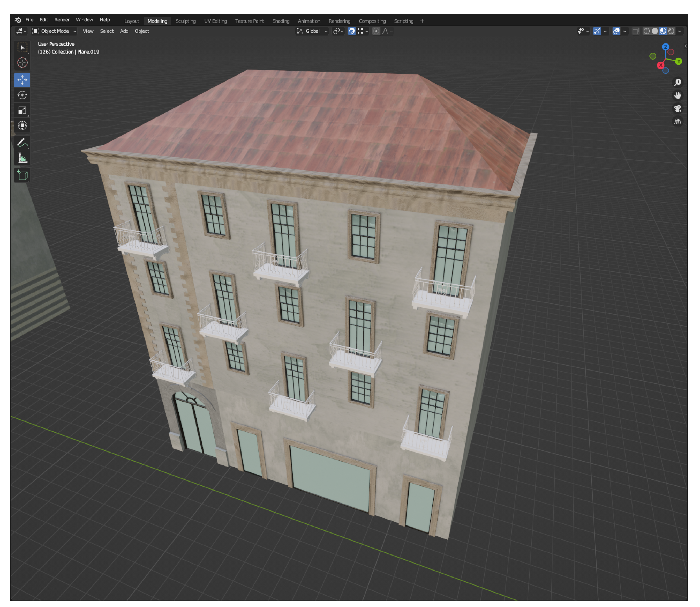Open the Object Mode dropdown
700x607 pixels.
coord(55,31)
